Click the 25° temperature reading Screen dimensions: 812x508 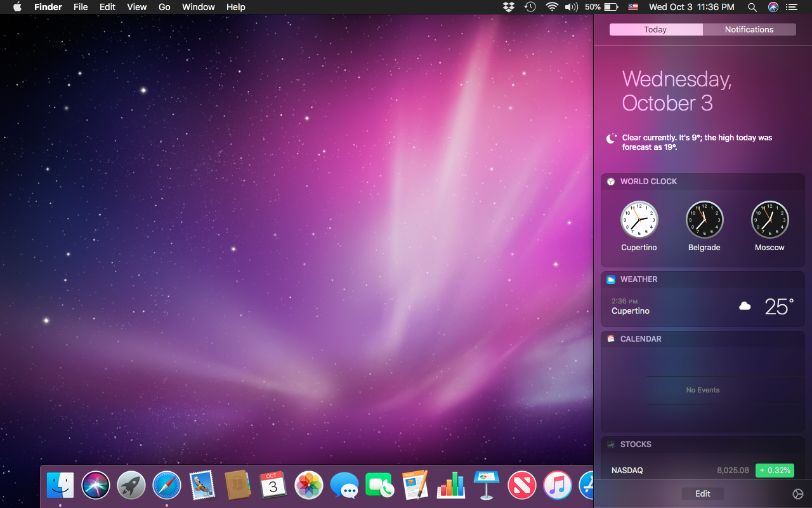click(x=779, y=307)
